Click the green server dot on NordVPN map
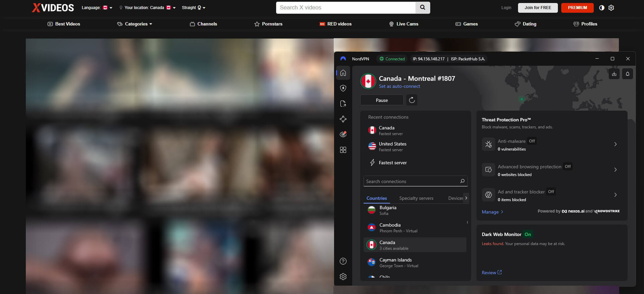 click(x=521, y=99)
